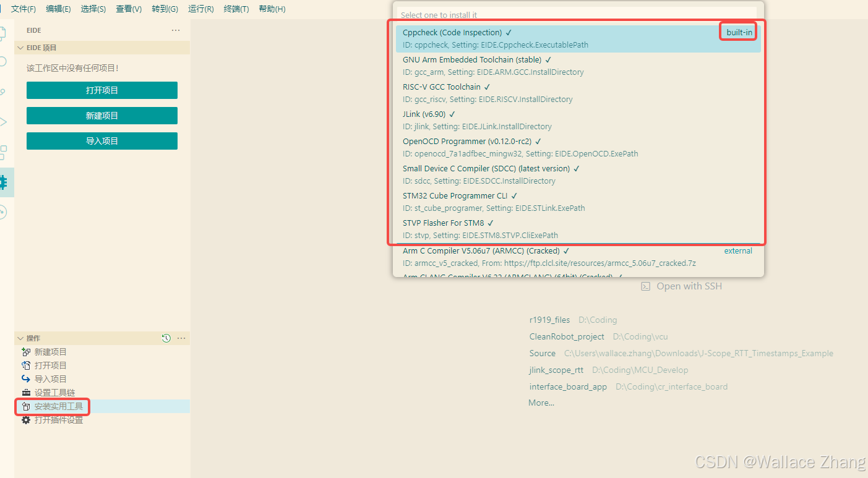The width and height of the screenshot is (868, 478).
Task: Select Arm C Compiler V5.06u7 (ARMCC) entry
Action: coord(578,257)
